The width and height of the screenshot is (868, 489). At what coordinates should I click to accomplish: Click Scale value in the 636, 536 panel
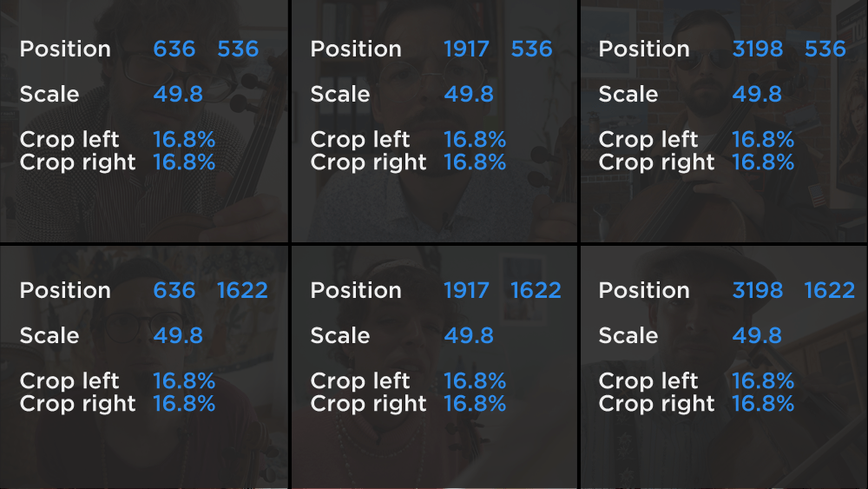click(x=178, y=95)
